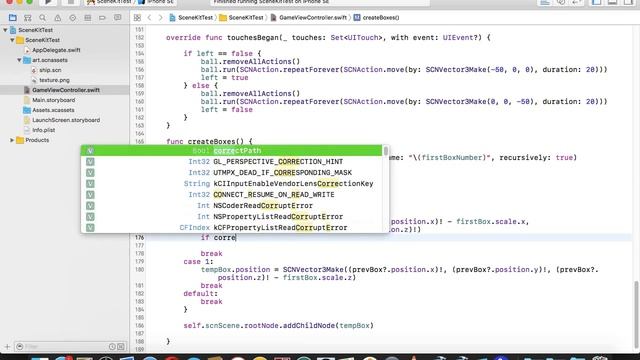This screenshot has height=360, width=640.
Task: Select kCFPropertyListReadCorruptError autocomplete suggestion
Action: (231, 228)
